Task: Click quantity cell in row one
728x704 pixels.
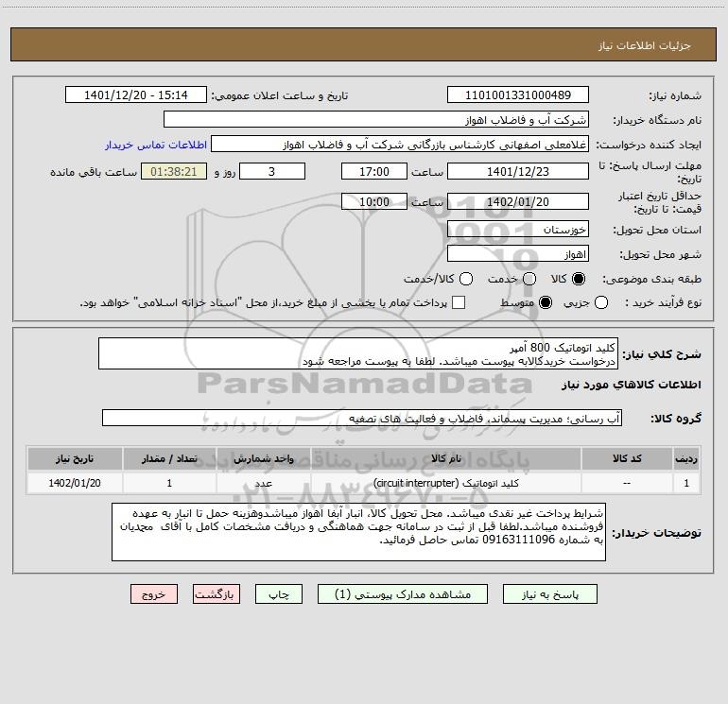Action: click(169, 483)
